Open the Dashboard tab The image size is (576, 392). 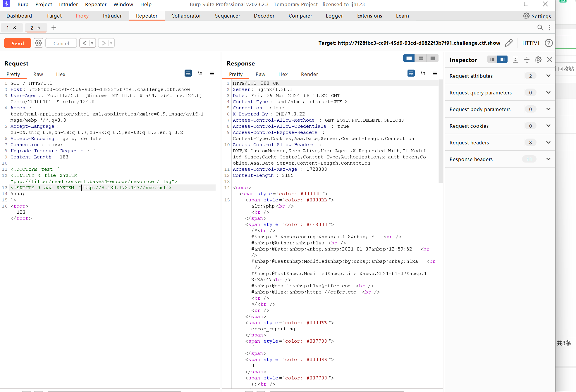click(19, 16)
